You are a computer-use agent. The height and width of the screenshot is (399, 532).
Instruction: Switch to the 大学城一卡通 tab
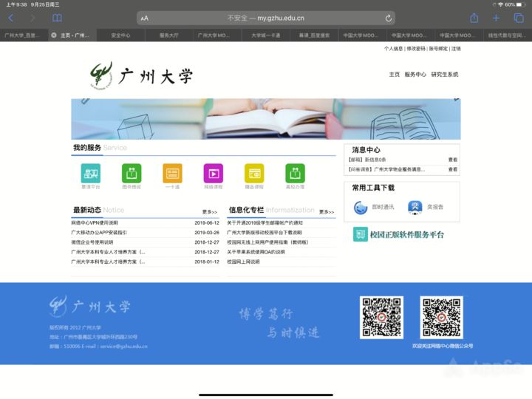266,35
